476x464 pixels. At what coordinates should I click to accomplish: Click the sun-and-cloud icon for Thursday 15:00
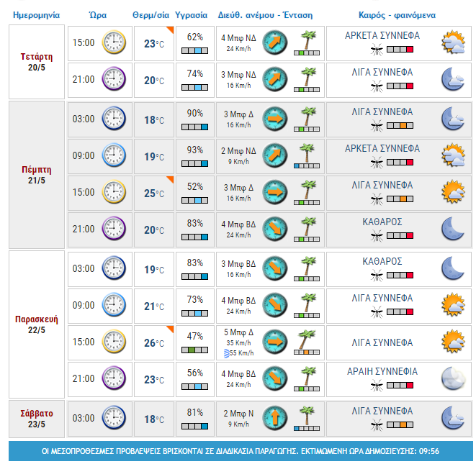click(x=453, y=192)
